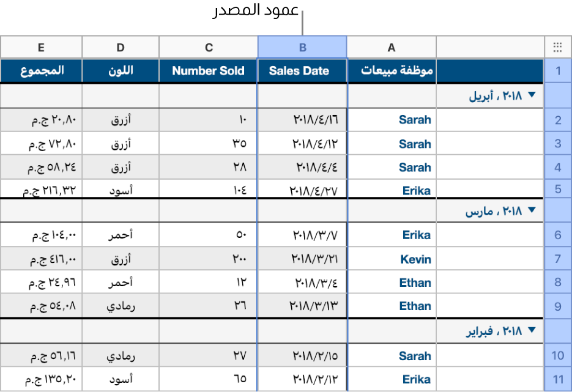Click the Sales Date header cell
Screen dimensions: 572x392
click(x=302, y=71)
